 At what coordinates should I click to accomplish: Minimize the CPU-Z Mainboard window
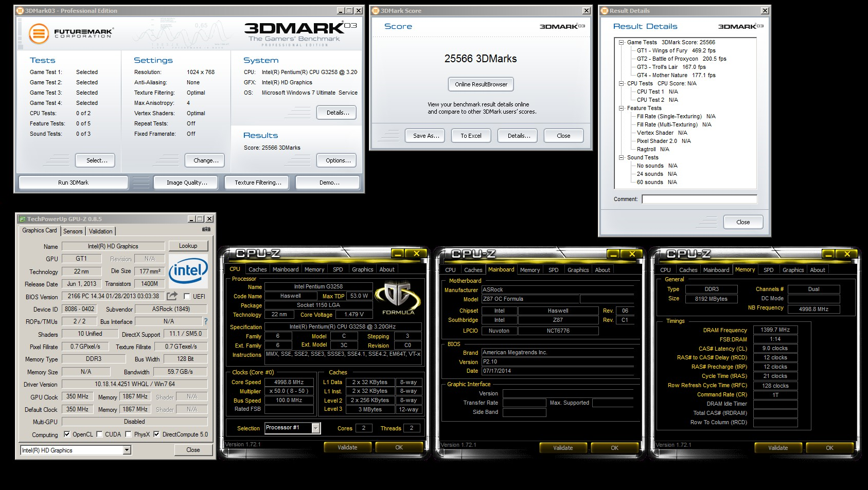[x=613, y=254]
